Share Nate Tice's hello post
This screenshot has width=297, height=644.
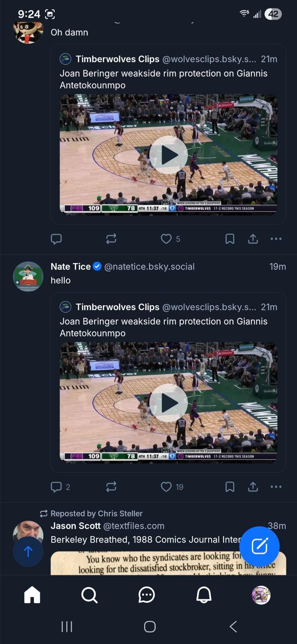click(253, 487)
